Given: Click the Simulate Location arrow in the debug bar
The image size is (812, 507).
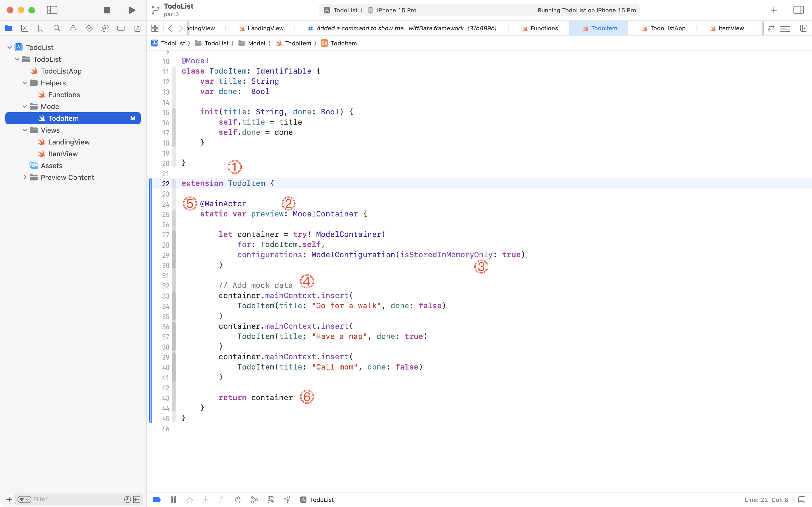Looking at the screenshot, I should click(x=287, y=499).
